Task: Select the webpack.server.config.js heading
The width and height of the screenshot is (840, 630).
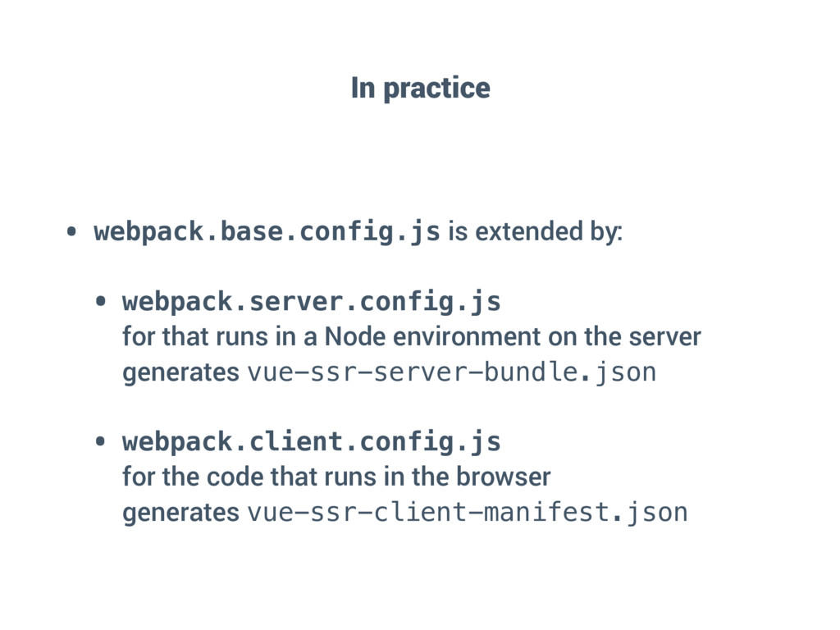Action: [x=311, y=302]
